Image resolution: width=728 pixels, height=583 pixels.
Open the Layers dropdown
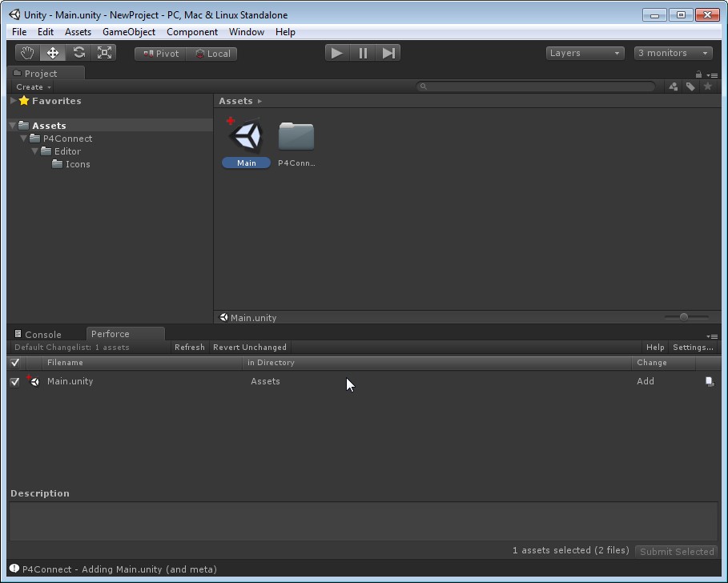[x=585, y=53]
